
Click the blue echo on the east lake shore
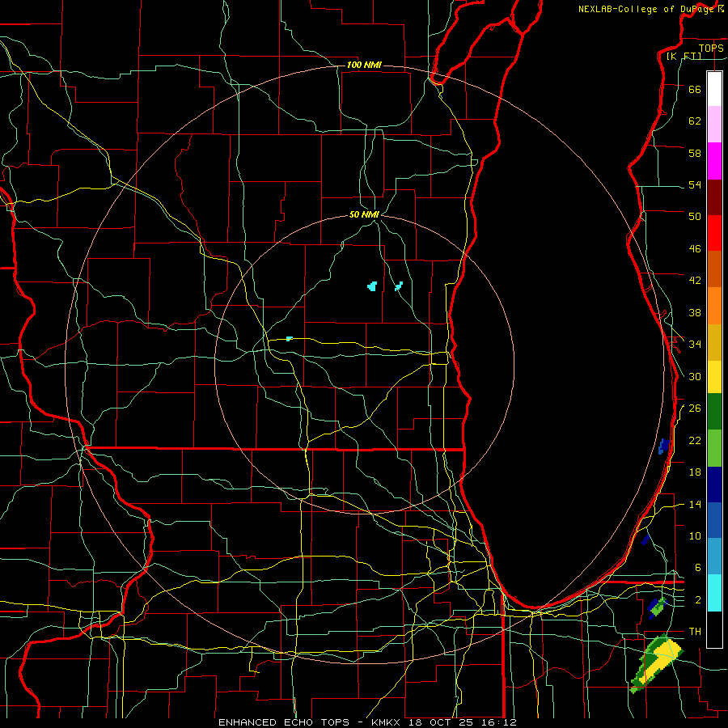point(663,447)
